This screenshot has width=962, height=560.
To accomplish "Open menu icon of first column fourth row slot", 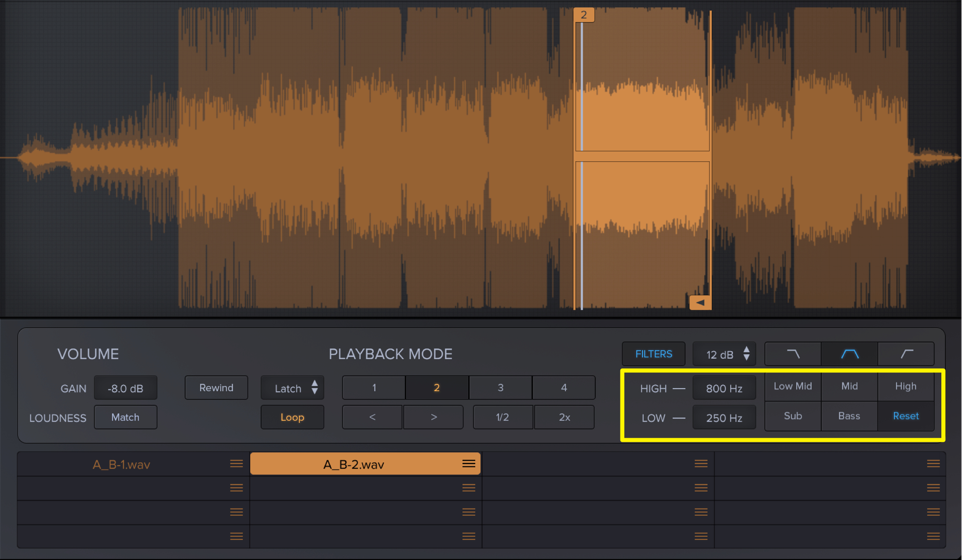I will pos(237,536).
